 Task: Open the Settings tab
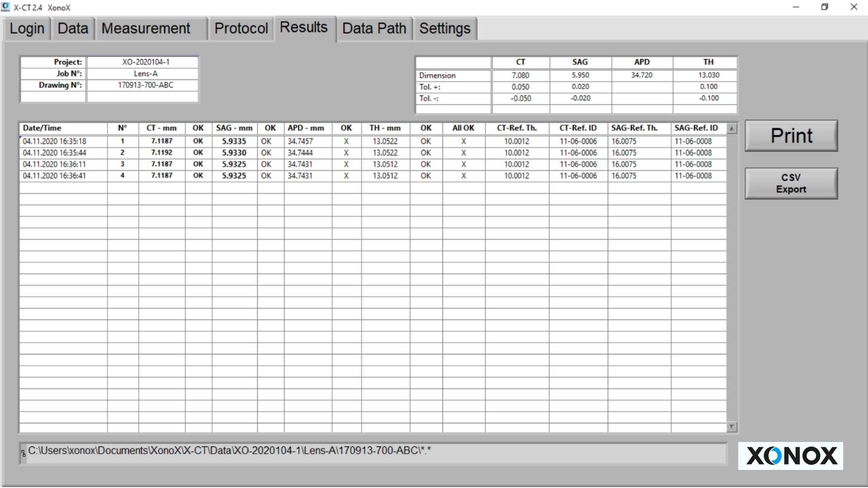tap(444, 28)
